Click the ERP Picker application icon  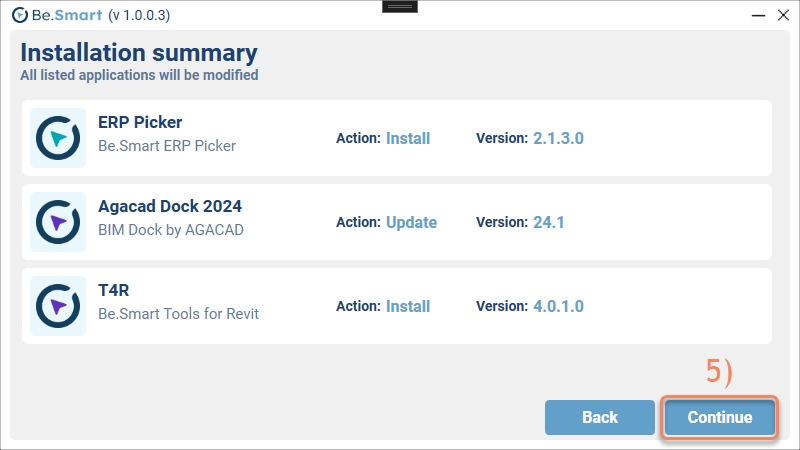(x=58, y=138)
